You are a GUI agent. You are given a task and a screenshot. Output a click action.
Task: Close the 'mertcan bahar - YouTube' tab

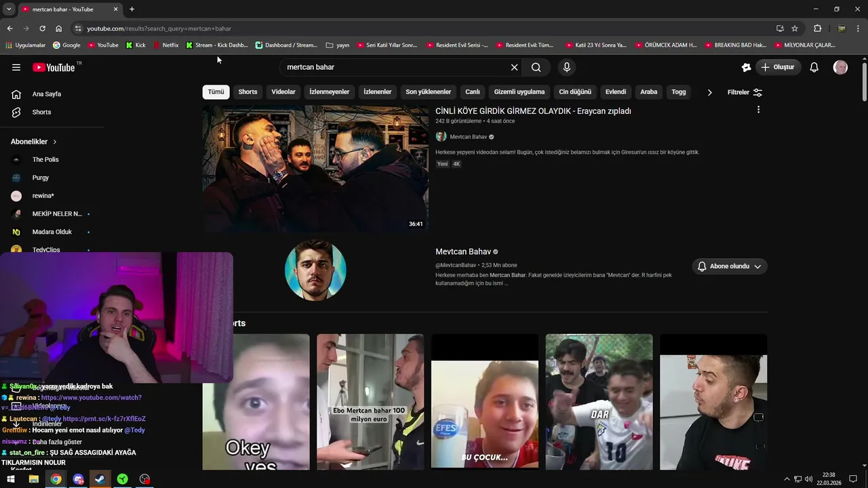pos(115,9)
